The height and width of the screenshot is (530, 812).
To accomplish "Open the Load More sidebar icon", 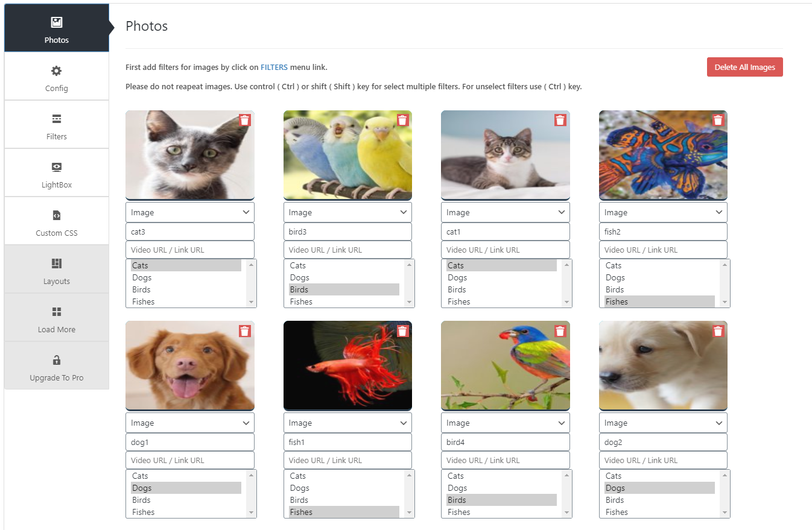I will click(x=56, y=312).
